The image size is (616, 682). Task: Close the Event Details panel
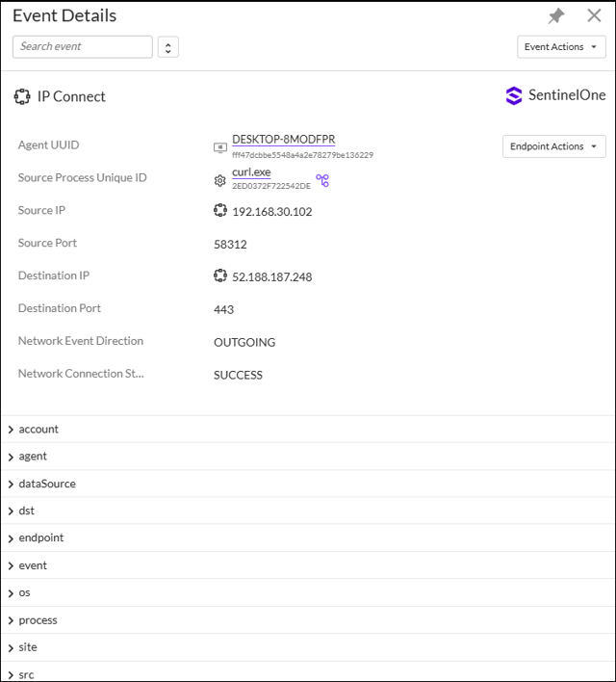[594, 16]
